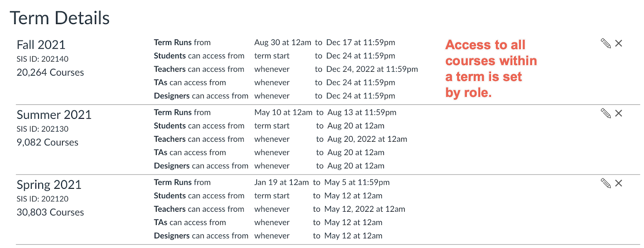
Task: Click the Spring 2021 term name
Action: [49, 185]
